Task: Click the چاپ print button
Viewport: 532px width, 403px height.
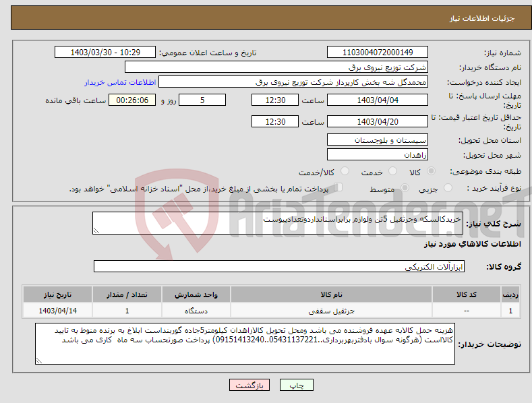Action: 297,385
